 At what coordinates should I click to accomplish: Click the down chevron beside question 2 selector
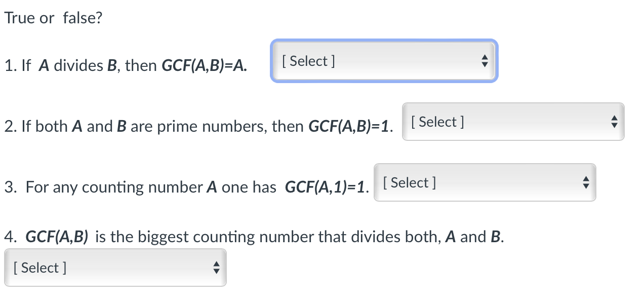click(x=614, y=125)
